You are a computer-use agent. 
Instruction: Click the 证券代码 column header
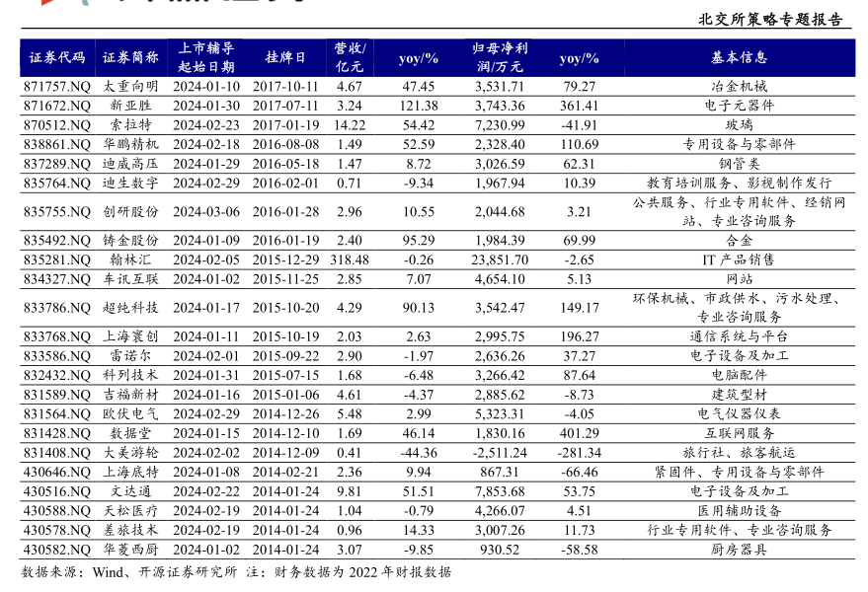point(56,58)
